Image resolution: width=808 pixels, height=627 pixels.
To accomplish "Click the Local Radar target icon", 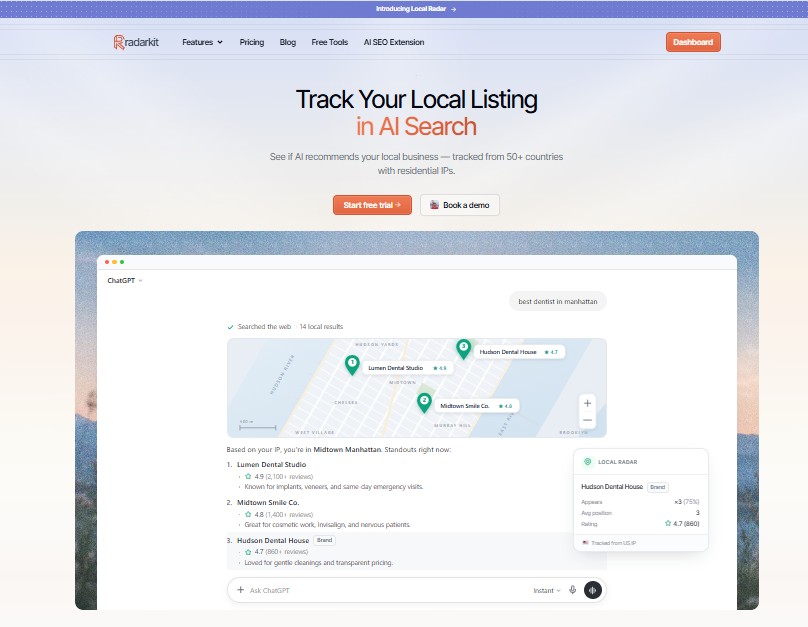I will point(587,462).
